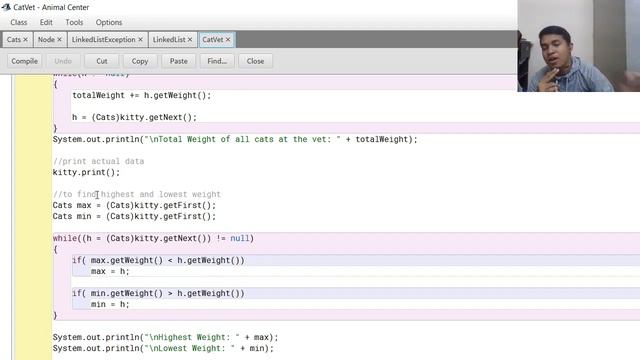The width and height of the screenshot is (640, 360).
Task: Click the 'Cats max' declaration line
Action: (x=134, y=206)
